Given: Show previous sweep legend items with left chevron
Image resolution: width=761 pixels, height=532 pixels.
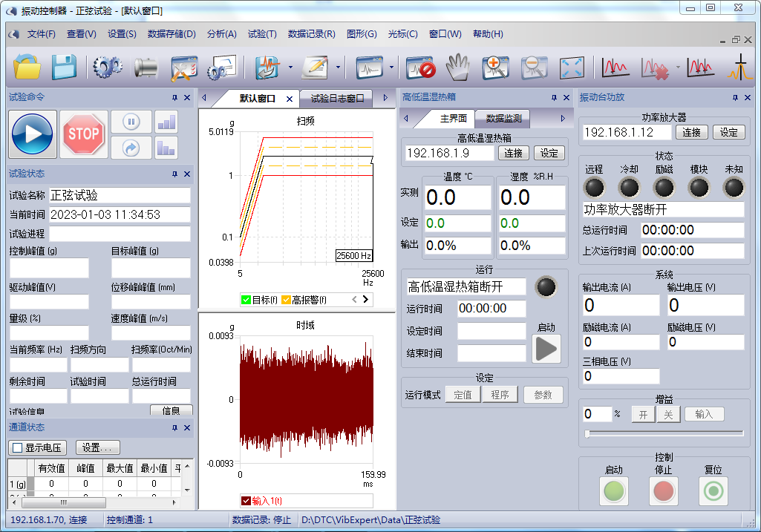Looking at the screenshot, I should (x=354, y=299).
